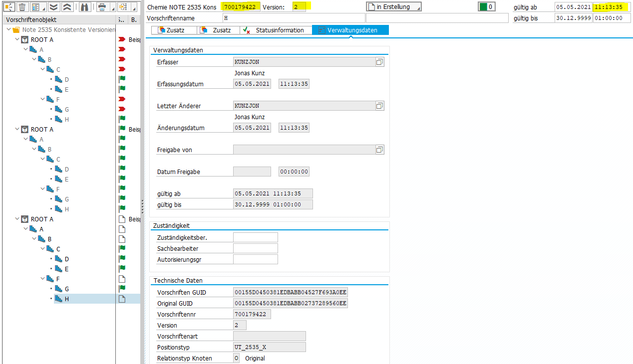The width and height of the screenshot is (633, 364).
Task: Click into the Sachbearbeiter input field
Action: [255, 248]
